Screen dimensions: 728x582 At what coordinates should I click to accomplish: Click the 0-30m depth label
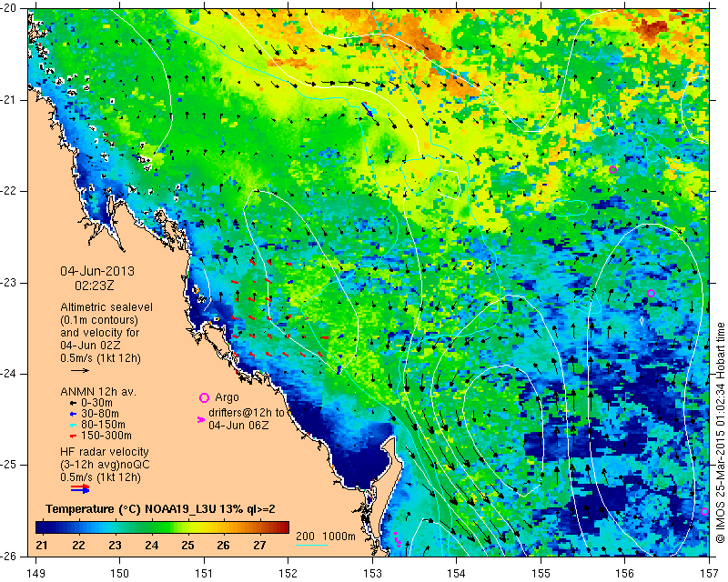coord(96,403)
